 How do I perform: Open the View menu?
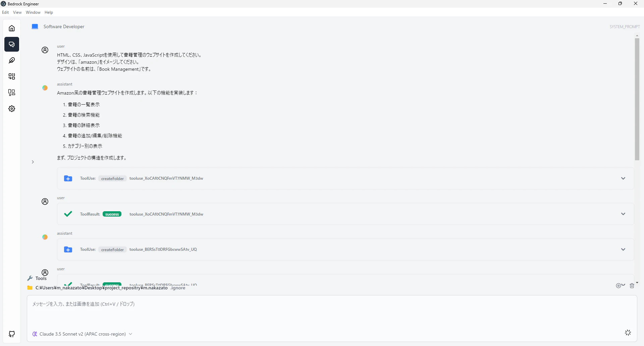(17, 12)
